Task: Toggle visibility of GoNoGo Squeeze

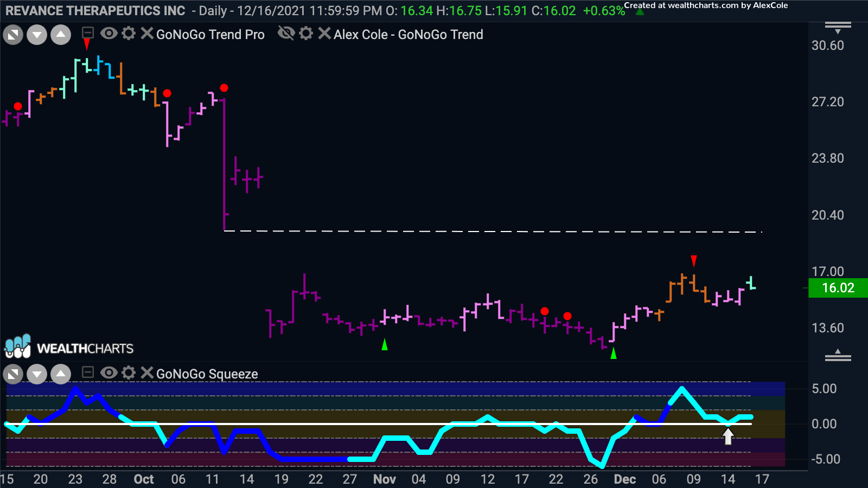Action: 109,373
